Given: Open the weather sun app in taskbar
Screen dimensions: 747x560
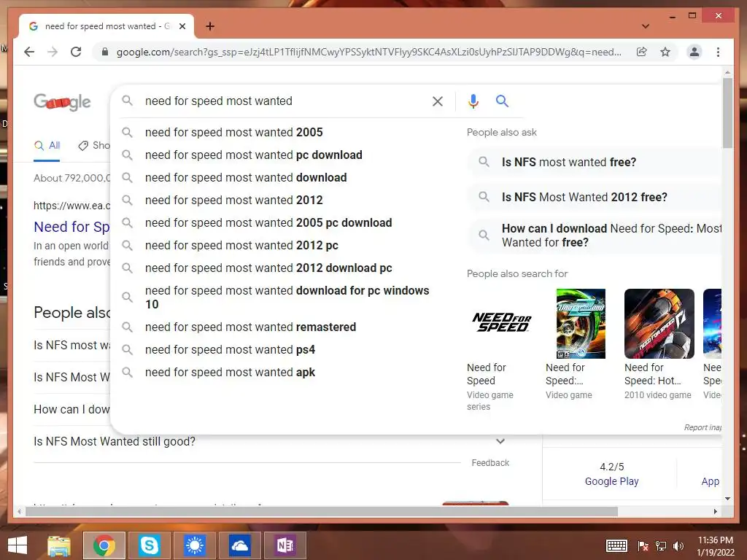Looking at the screenshot, I should click(194, 545).
